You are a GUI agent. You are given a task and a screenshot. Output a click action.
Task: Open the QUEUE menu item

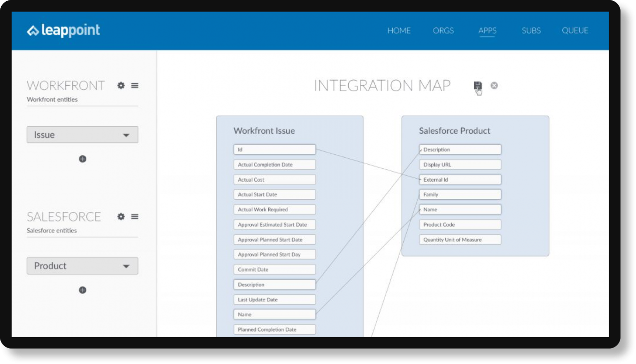[575, 31]
